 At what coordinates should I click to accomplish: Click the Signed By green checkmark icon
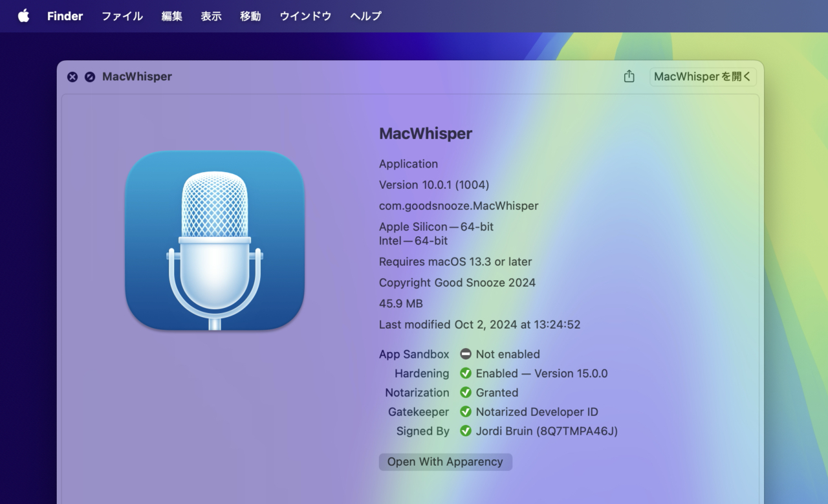pyautogui.click(x=466, y=431)
